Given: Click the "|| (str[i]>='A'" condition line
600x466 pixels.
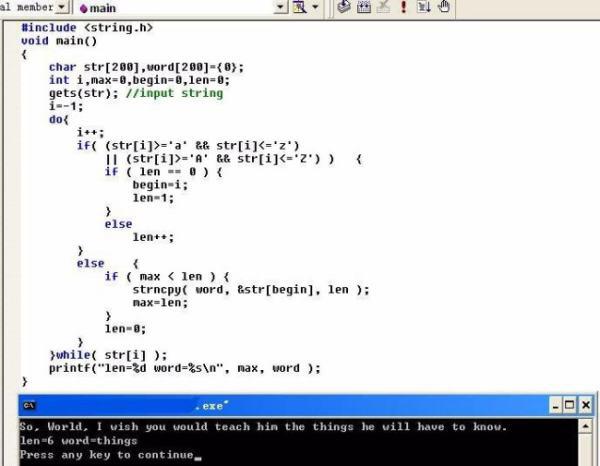Looking at the screenshot, I should tap(233, 159).
